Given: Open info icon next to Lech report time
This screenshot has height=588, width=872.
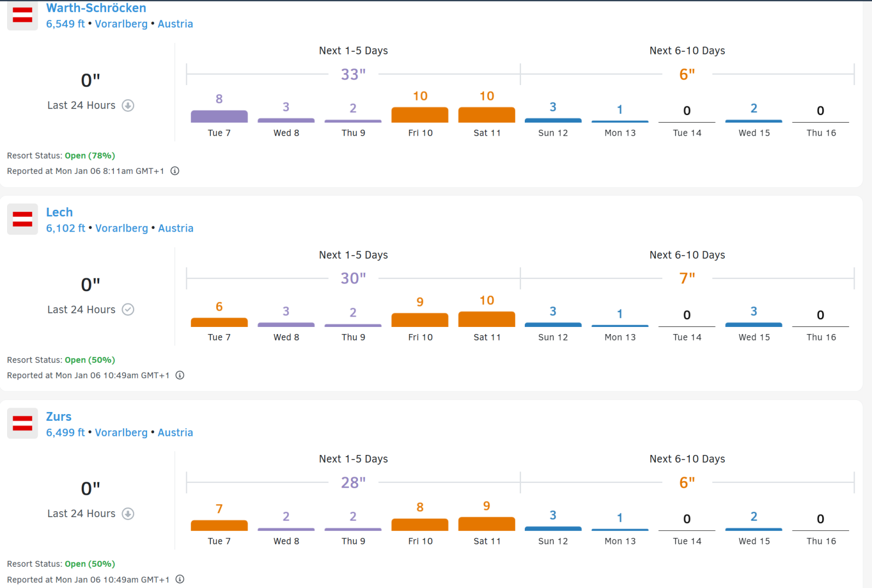Looking at the screenshot, I should click(x=180, y=375).
